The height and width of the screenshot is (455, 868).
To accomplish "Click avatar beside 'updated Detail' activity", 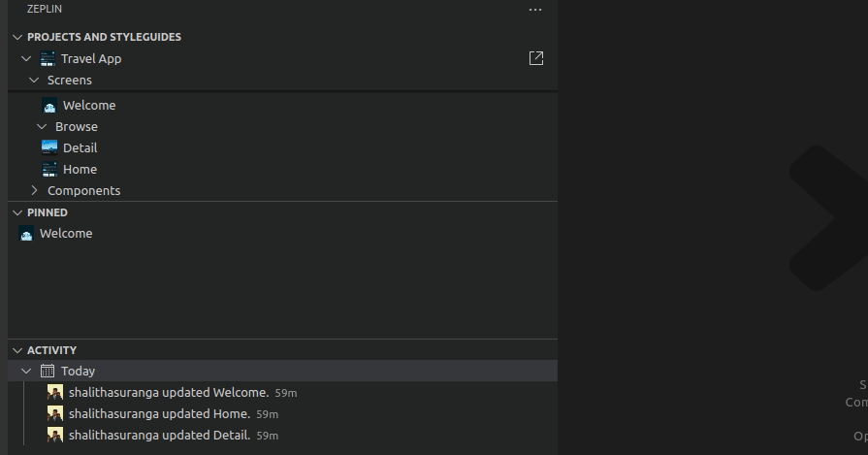I will 55,436.
